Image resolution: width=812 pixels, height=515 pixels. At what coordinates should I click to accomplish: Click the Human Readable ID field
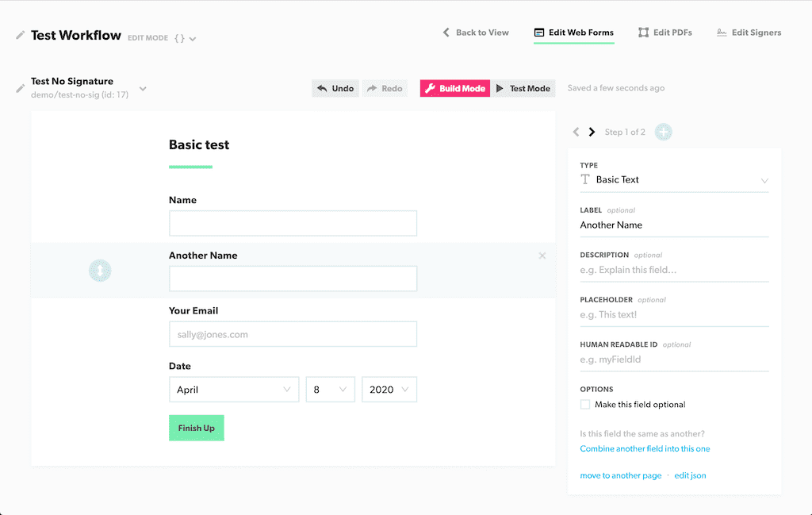[x=674, y=359]
